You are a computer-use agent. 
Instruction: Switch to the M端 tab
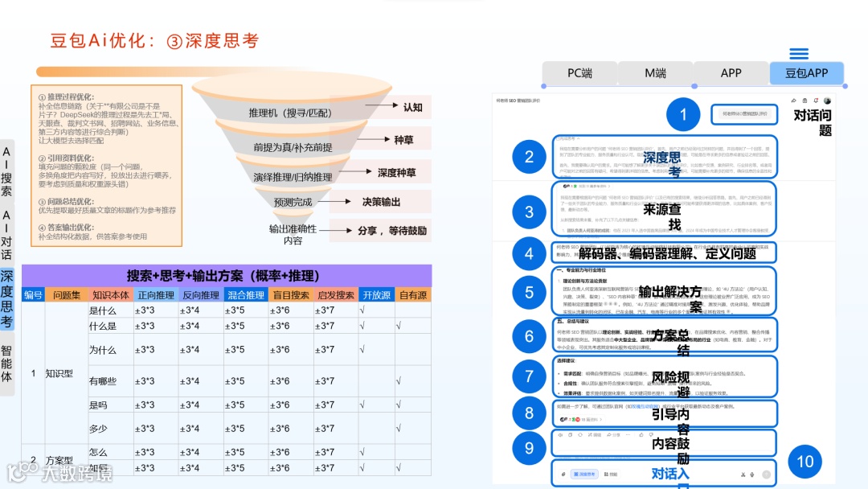(656, 73)
